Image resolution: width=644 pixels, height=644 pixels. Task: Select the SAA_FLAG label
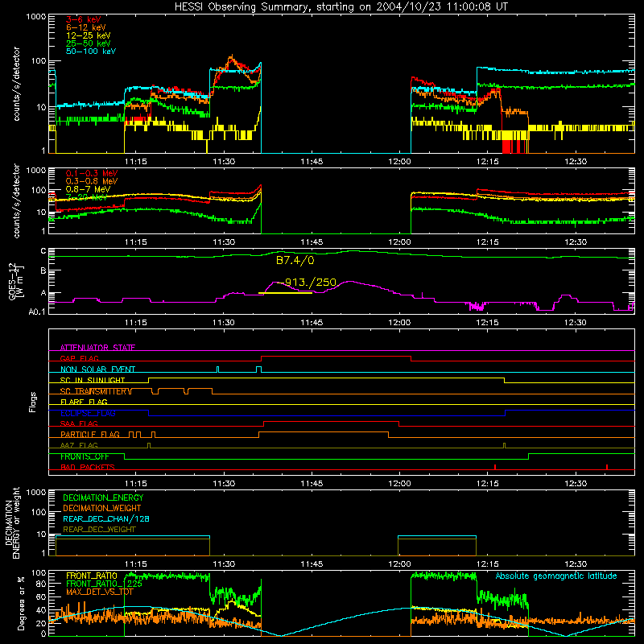79,423
